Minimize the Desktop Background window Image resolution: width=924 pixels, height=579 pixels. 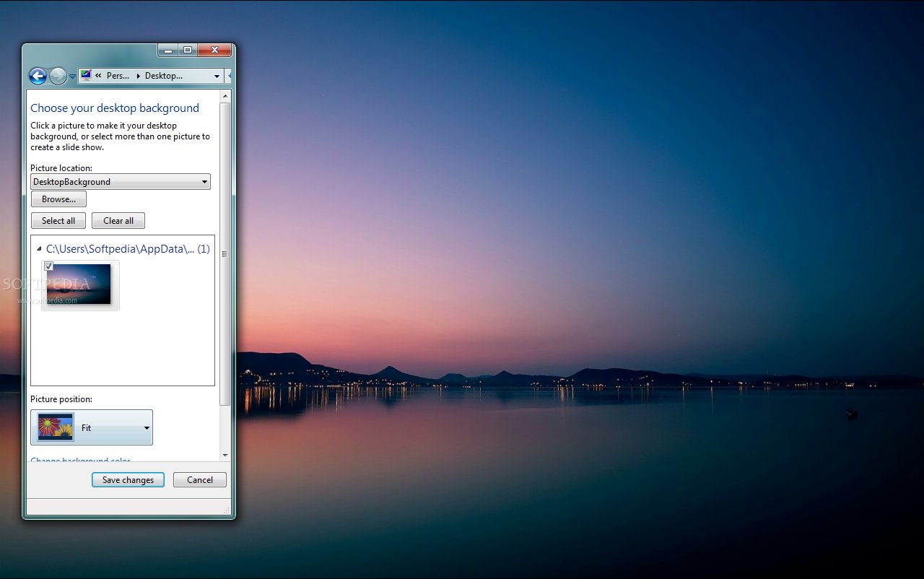(x=167, y=50)
